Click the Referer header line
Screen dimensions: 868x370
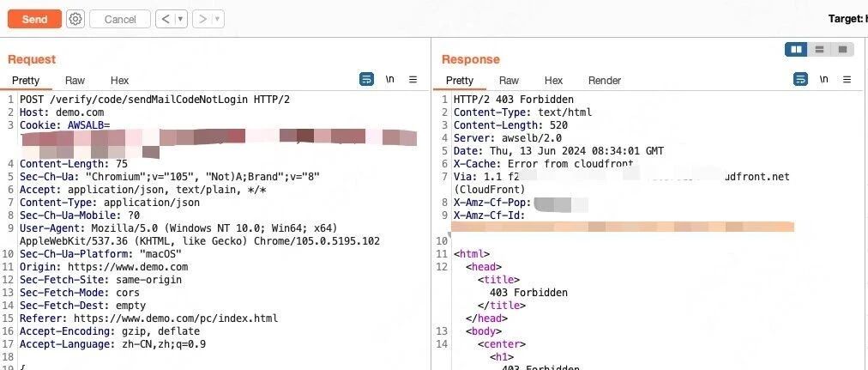point(149,318)
